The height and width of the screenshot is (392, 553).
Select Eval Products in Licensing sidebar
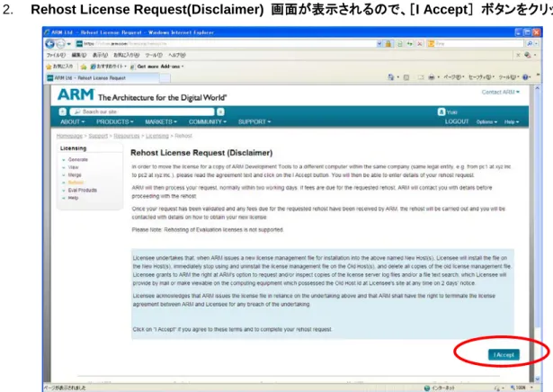pos(83,190)
